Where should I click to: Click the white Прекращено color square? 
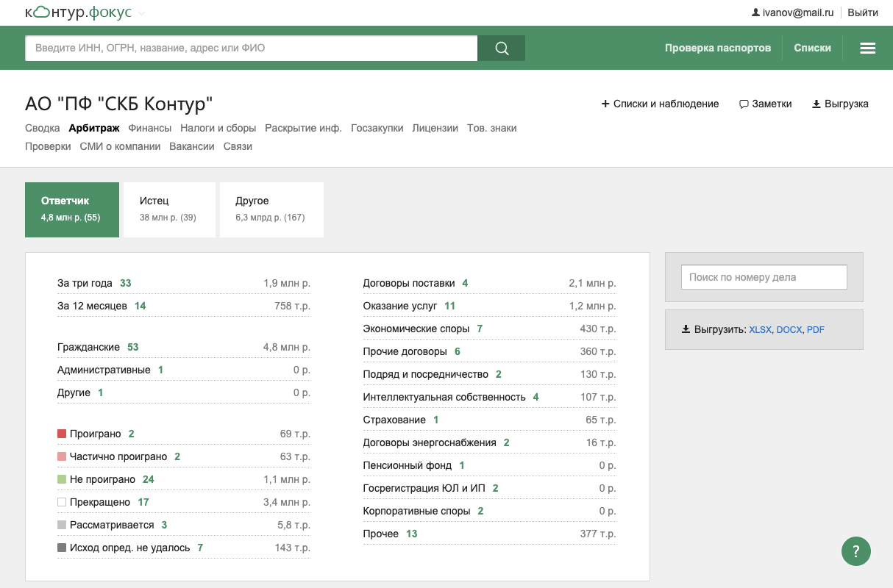pyautogui.click(x=62, y=503)
